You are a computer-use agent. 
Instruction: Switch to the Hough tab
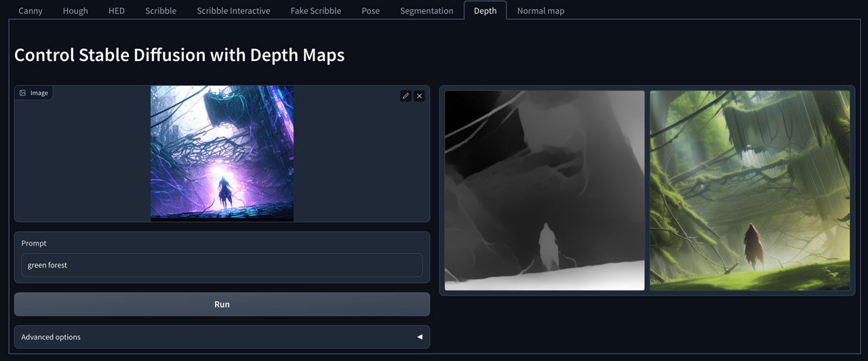75,11
